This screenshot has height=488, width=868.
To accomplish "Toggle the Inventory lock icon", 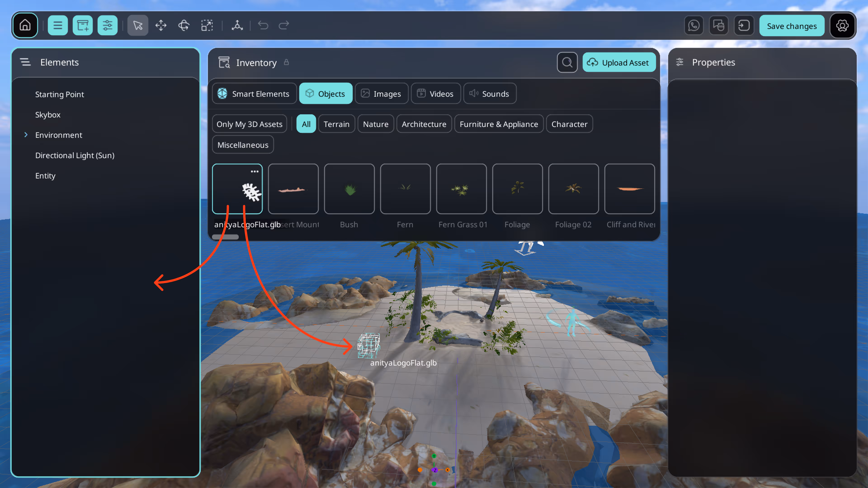I will point(286,62).
